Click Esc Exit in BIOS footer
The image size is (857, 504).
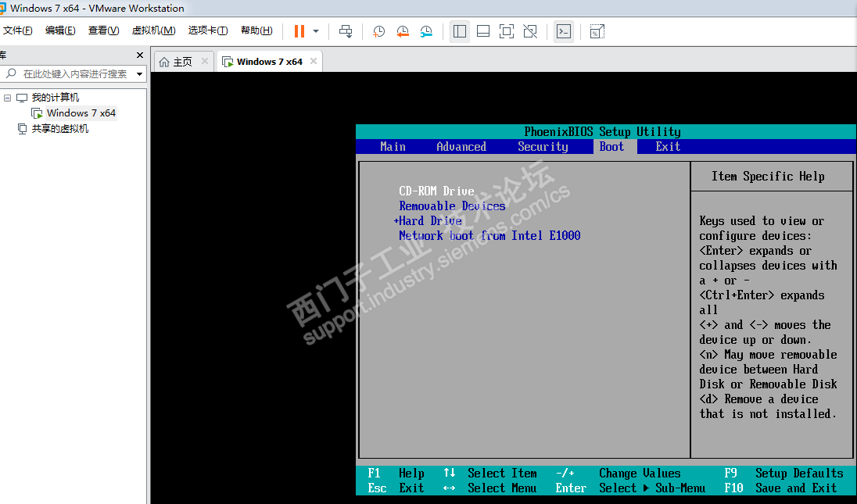(396, 488)
